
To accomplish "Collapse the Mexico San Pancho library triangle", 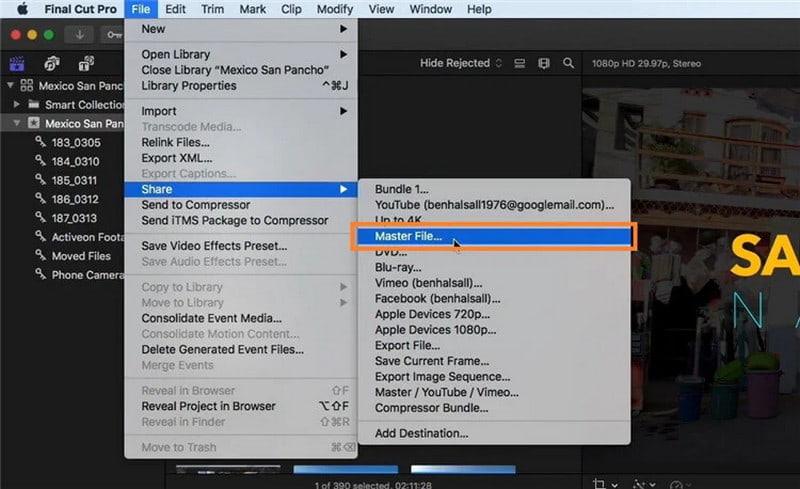I will [10, 85].
